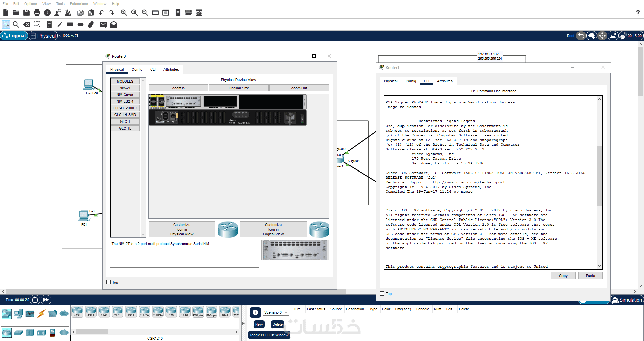Image resolution: width=644 pixels, height=341 pixels.
Task: Create a New scenario
Action: (x=259, y=324)
